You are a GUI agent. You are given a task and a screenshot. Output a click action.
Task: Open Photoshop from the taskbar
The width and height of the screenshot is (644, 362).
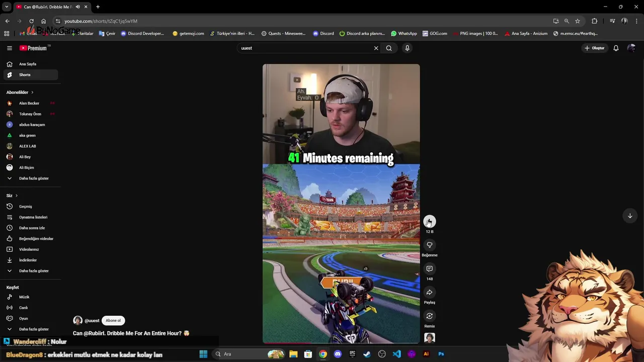click(441, 354)
